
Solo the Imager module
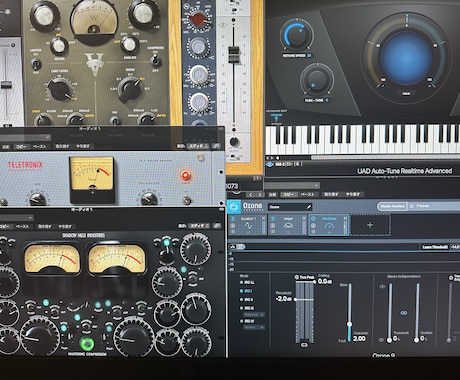(x=273, y=226)
